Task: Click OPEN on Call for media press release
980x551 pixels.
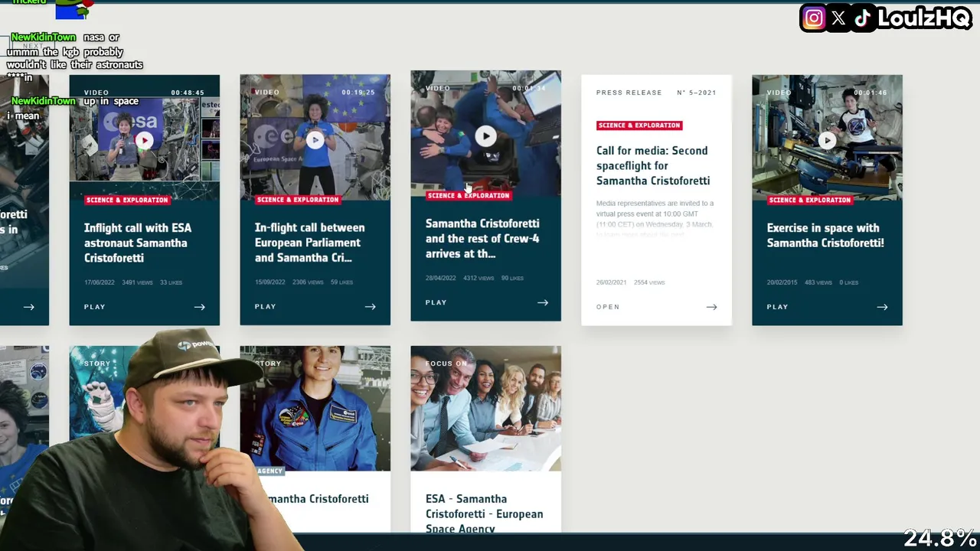Action: [x=608, y=307]
